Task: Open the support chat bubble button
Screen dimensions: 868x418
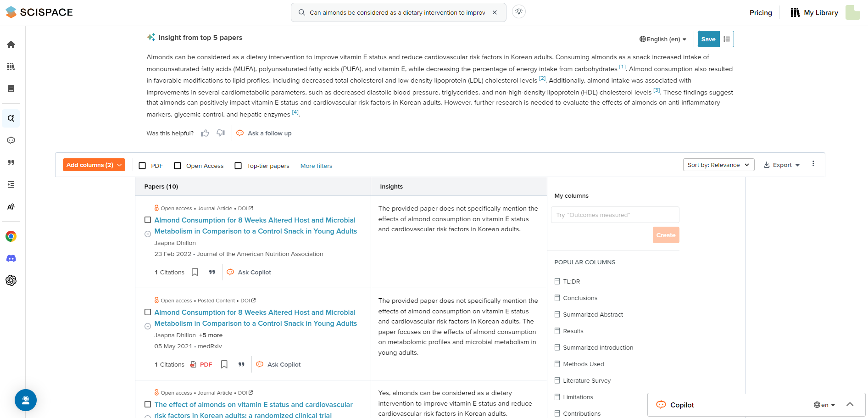Action: (x=26, y=400)
